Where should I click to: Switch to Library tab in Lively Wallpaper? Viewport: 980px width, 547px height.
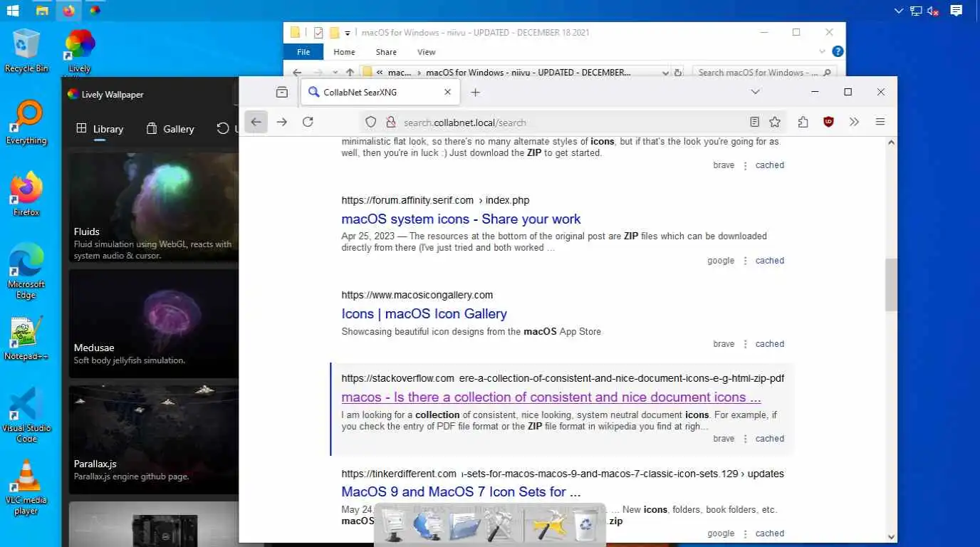point(100,129)
